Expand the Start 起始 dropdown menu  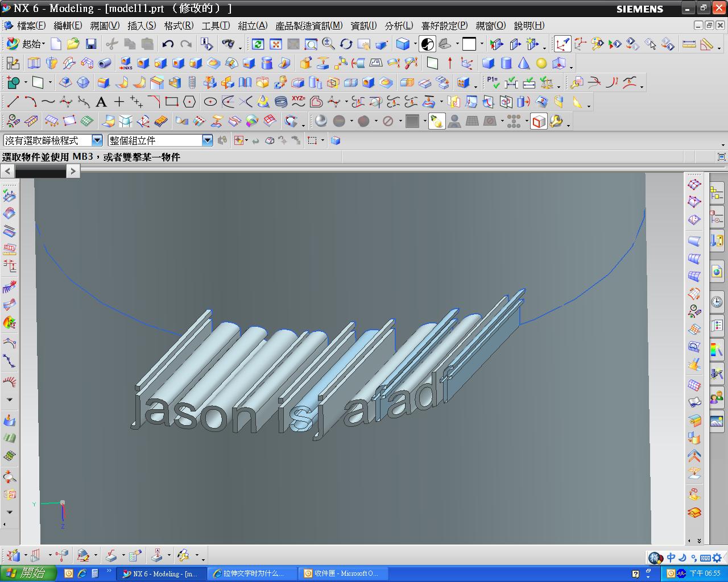click(26, 44)
